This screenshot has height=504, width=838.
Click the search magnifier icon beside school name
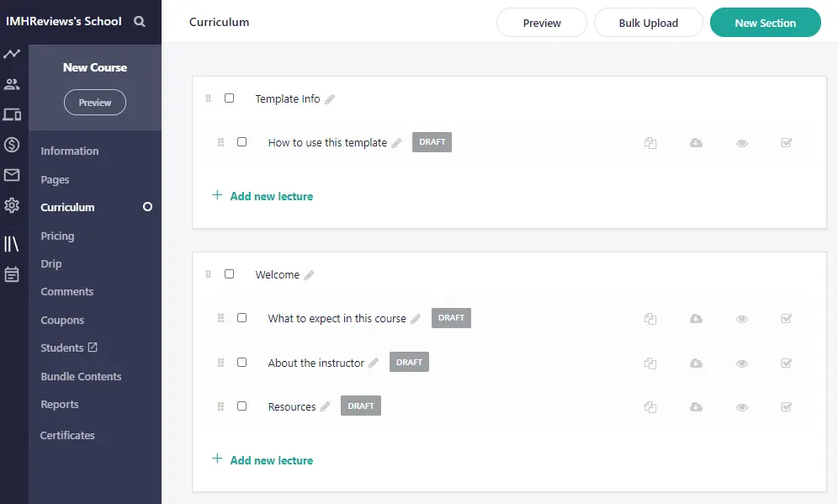pyautogui.click(x=140, y=22)
